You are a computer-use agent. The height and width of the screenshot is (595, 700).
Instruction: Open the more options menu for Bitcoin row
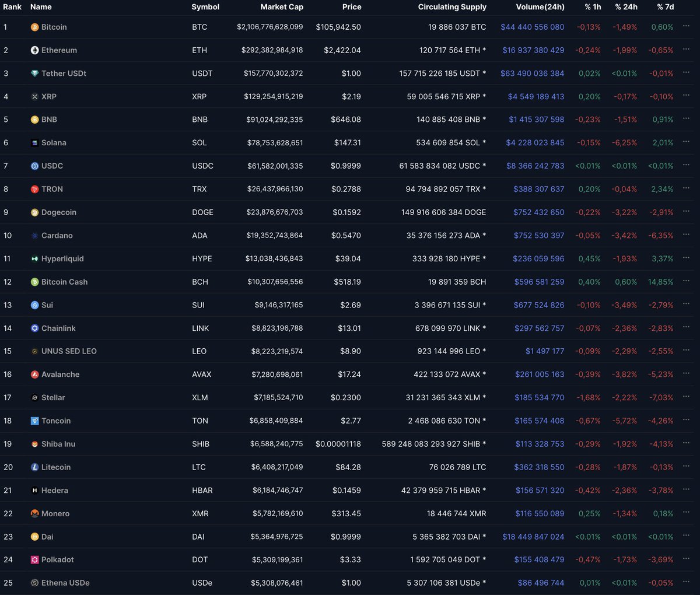[686, 26]
